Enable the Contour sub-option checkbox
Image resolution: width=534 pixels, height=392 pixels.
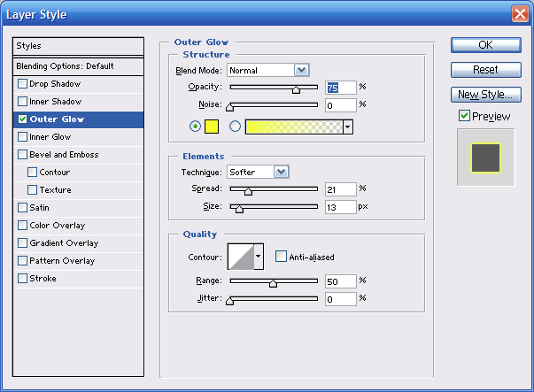[x=33, y=173]
